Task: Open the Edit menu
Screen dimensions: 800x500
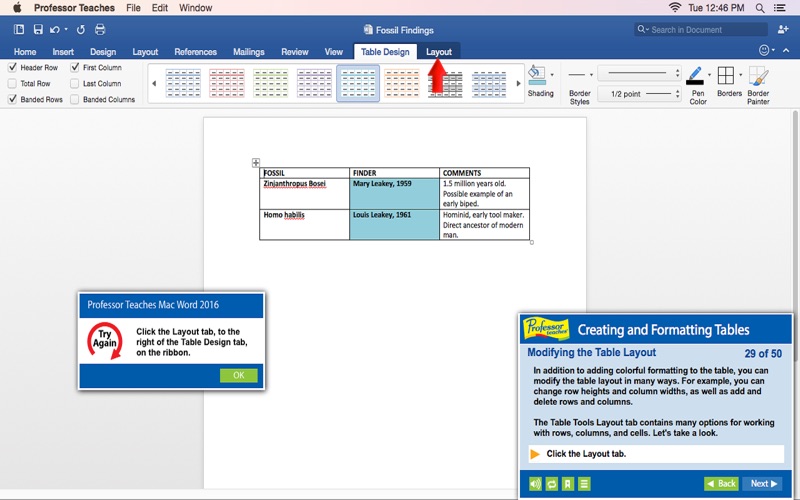Action: pyautogui.click(x=160, y=8)
